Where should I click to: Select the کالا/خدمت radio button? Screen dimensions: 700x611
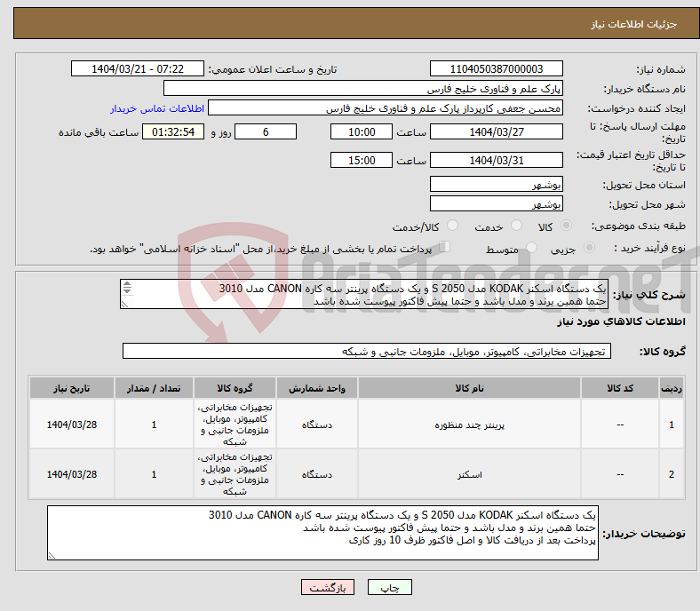point(452,226)
